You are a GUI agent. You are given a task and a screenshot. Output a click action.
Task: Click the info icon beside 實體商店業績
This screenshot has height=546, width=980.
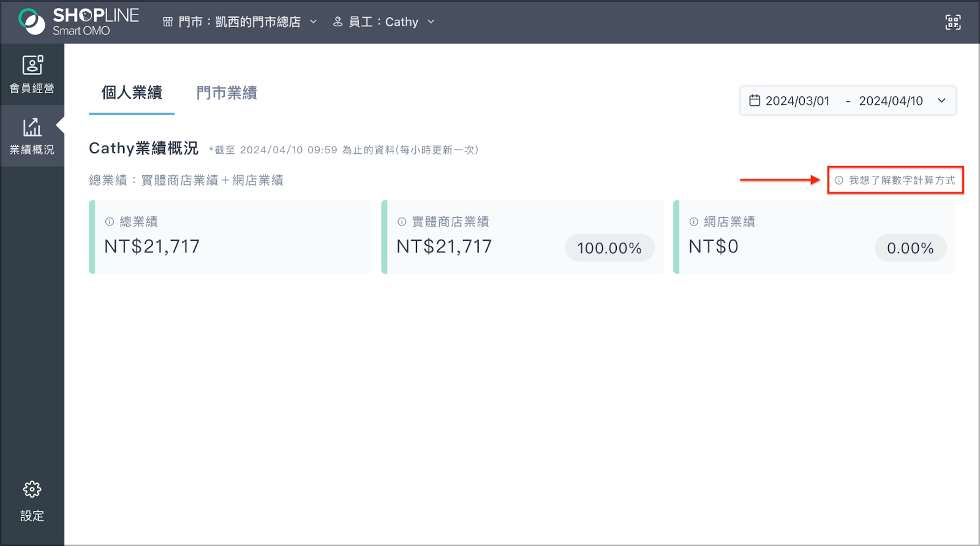[402, 222]
